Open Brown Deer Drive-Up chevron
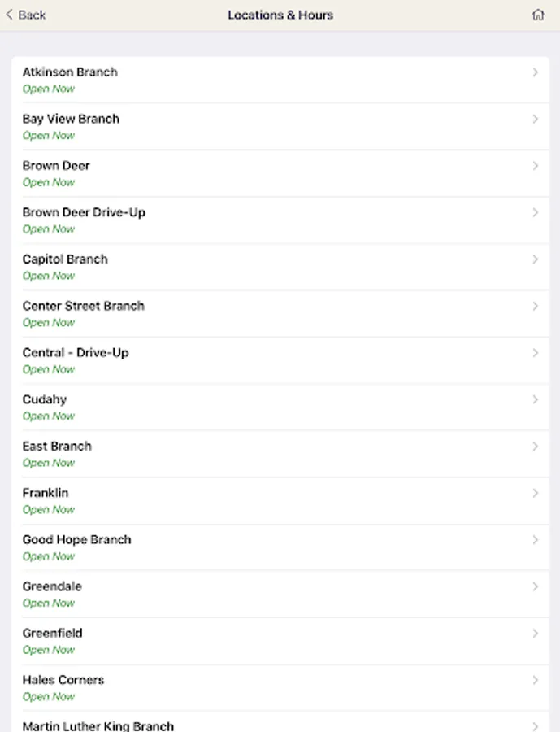 [536, 212]
